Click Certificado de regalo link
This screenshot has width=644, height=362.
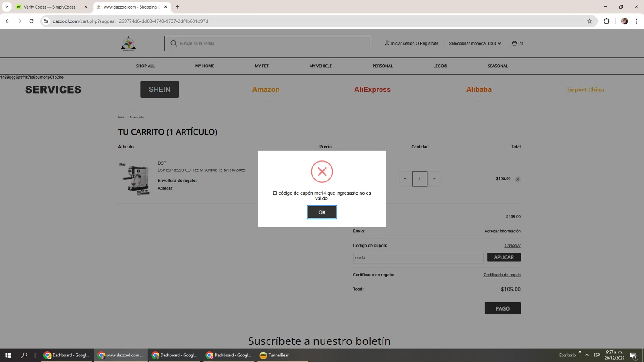coord(502,275)
